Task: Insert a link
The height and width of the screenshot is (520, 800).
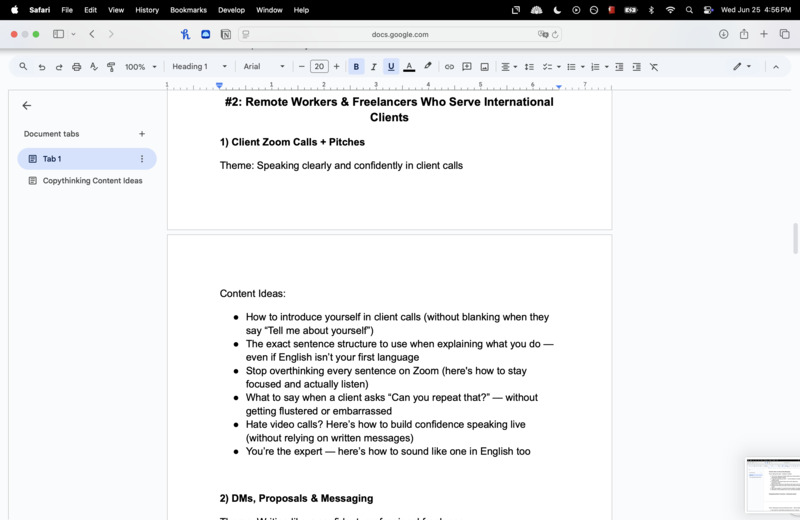Action: coord(449,67)
